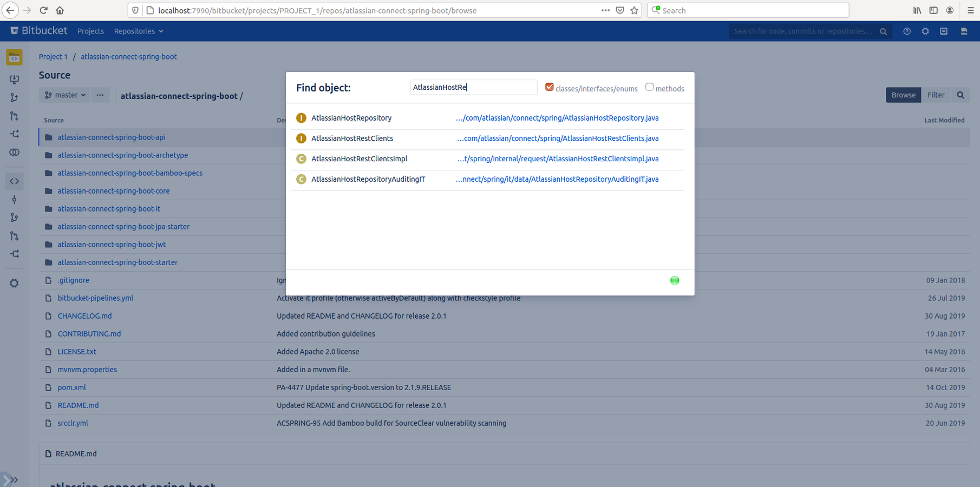The width and height of the screenshot is (980, 487).
Task: Click the Browse button
Action: tap(903, 95)
